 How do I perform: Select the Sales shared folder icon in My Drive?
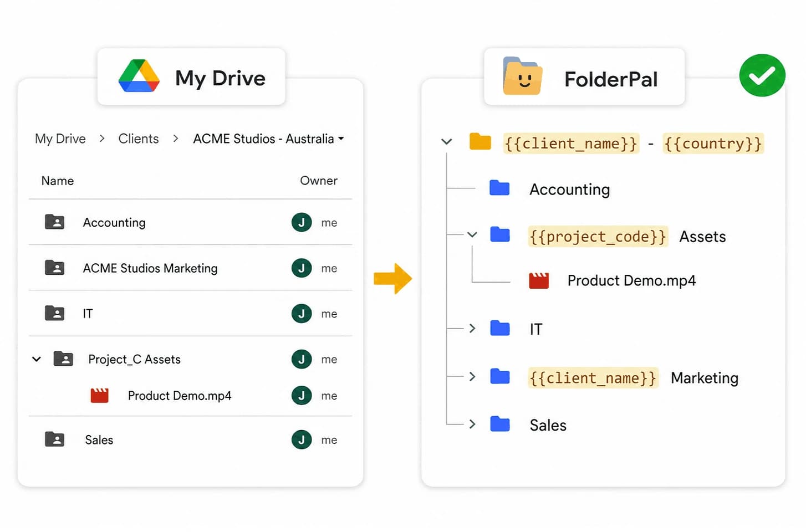(54, 439)
